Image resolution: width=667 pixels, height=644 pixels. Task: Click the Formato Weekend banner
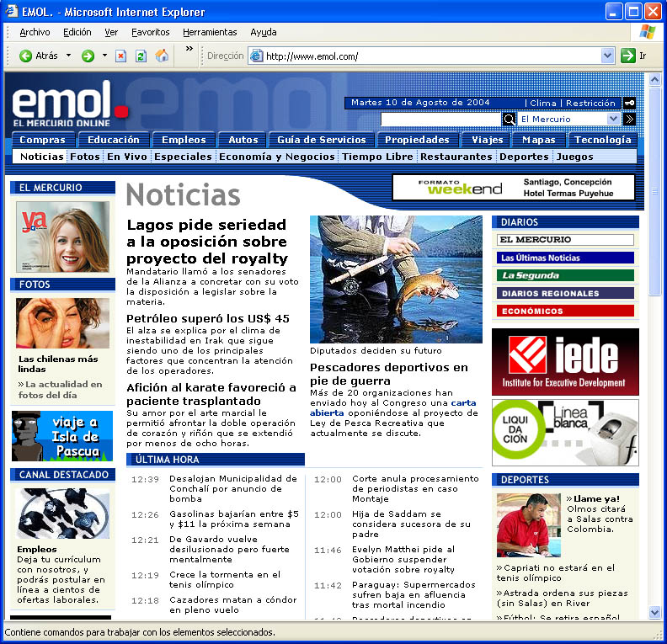[x=514, y=188]
